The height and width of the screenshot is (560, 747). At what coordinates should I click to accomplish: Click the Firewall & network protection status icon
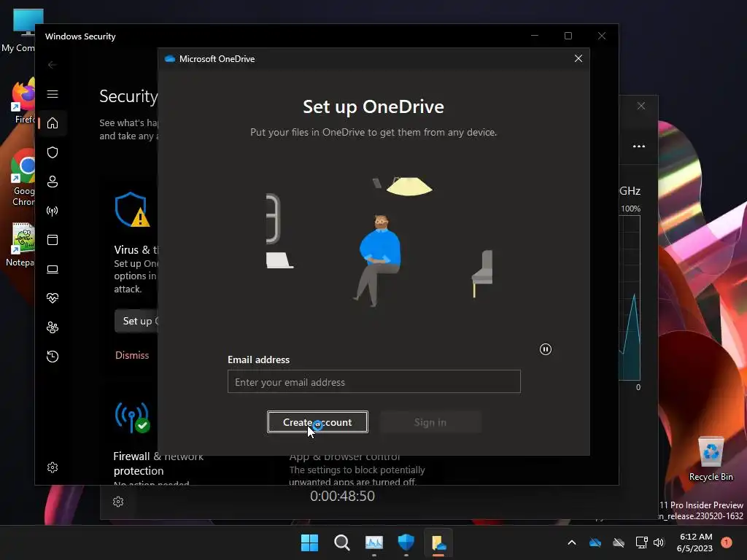pyautogui.click(x=133, y=418)
